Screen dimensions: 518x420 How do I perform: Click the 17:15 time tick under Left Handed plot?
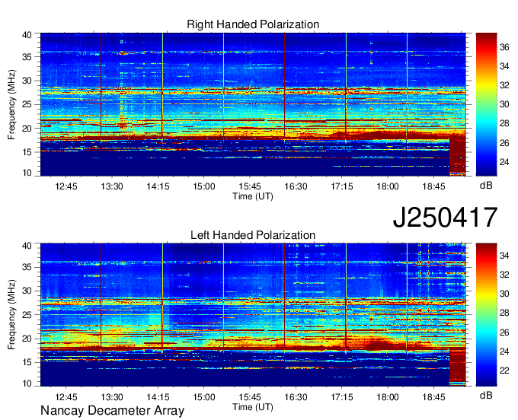tap(342, 397)
